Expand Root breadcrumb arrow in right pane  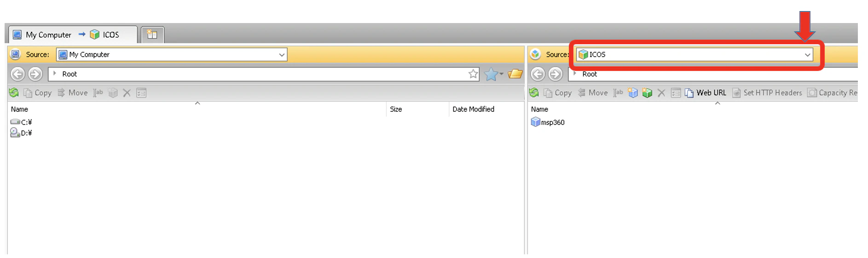(575, 74)
